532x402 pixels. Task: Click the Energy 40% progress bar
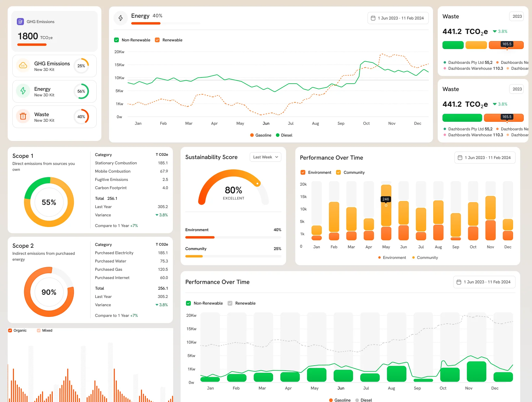tap(166, 23)
